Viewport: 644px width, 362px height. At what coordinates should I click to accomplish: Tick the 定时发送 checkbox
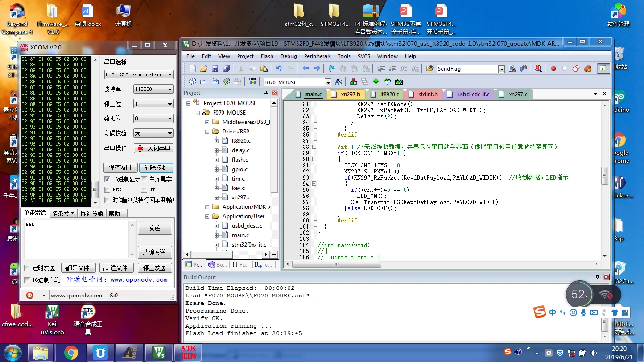point(27,268)
